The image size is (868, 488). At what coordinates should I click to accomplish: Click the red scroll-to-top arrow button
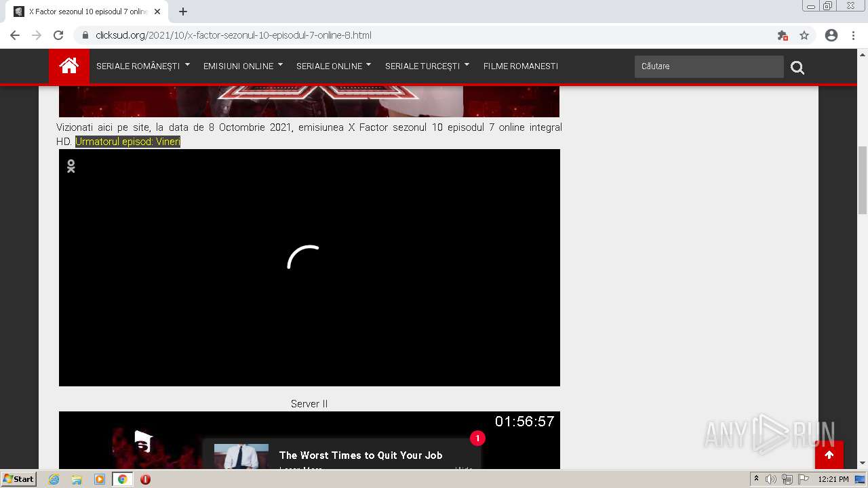click(829, 455)
